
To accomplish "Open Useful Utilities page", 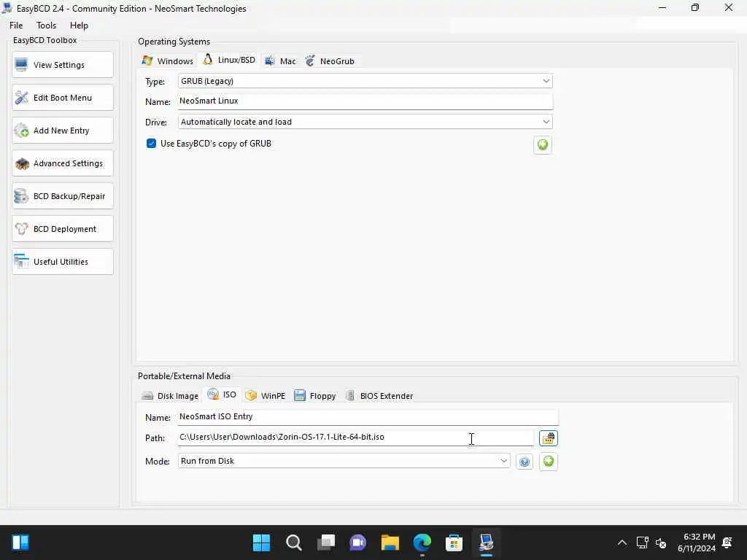I will [63, 262].
